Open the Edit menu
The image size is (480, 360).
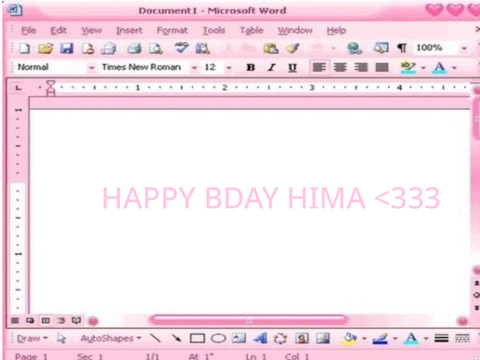[58, 31]
